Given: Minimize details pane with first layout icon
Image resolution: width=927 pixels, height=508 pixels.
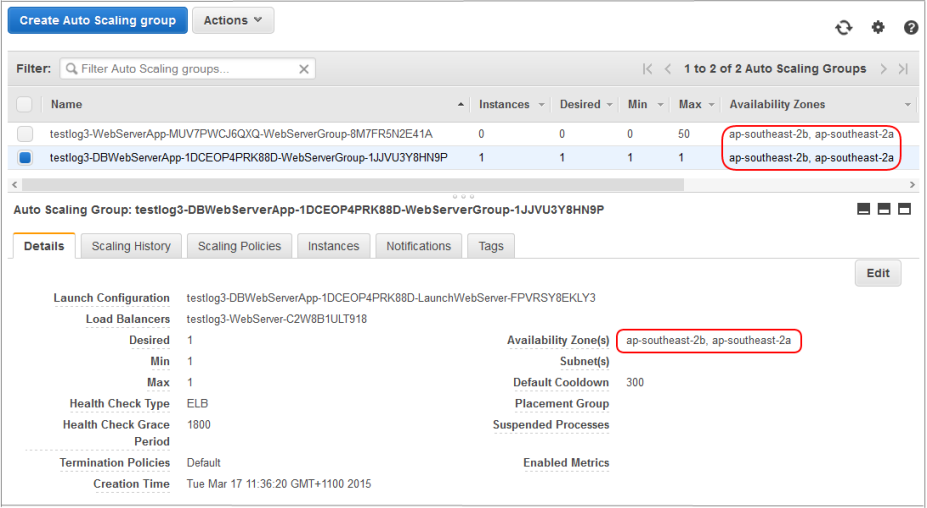Looking at the screenshot, I should (863, 209).
